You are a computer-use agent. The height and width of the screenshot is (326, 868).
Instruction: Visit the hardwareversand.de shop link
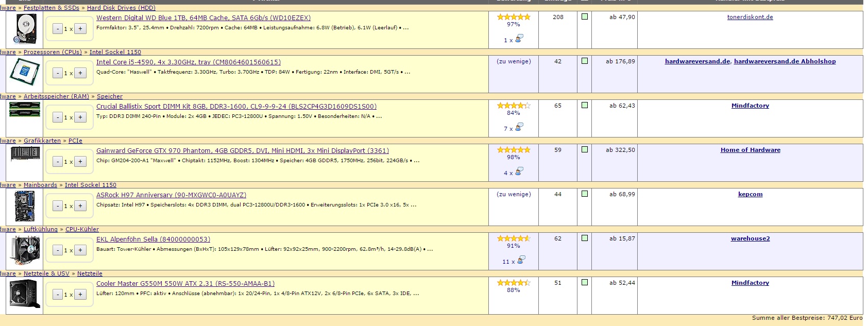coord(697,61)
